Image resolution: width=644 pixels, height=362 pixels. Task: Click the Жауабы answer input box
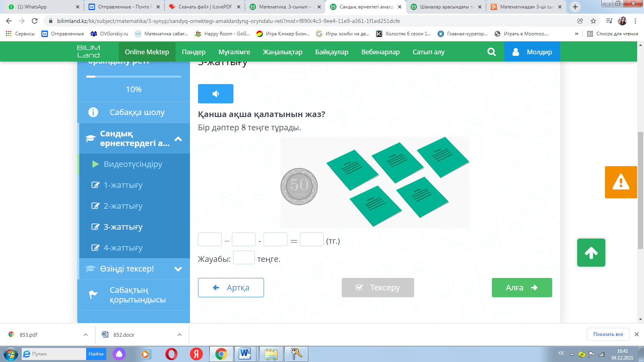point(244,257)
